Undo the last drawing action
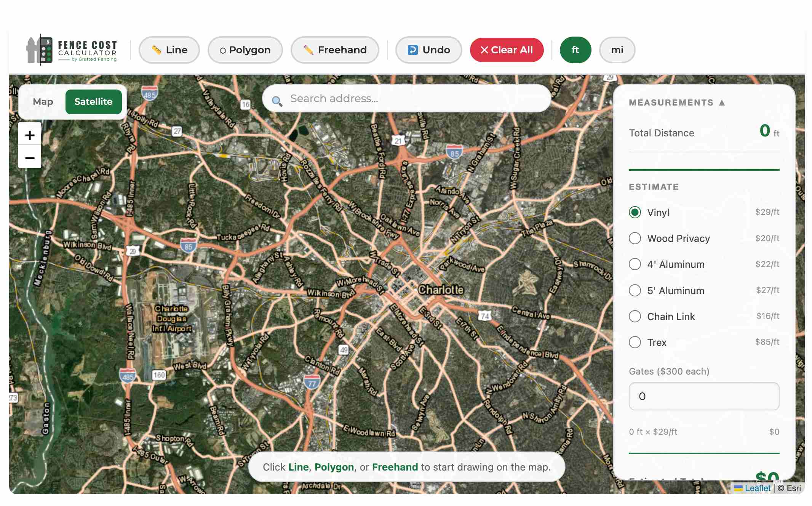Image resolution: width=812 pixels, height=506 pixels. click(x=429, y=50)
